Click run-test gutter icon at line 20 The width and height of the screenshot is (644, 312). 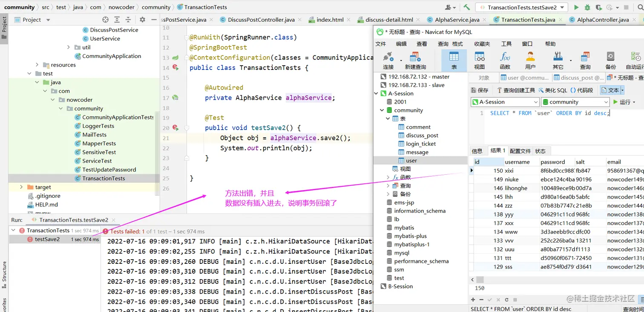tap(175, 127)
